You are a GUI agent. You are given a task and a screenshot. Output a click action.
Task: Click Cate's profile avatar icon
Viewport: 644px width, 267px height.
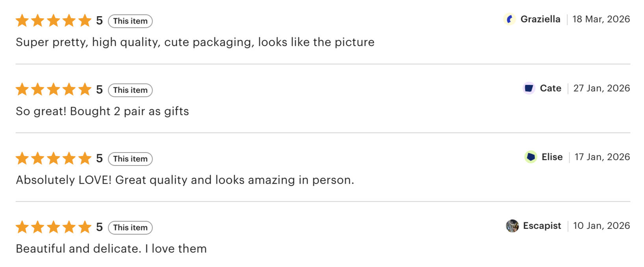[x=529, y=88]
